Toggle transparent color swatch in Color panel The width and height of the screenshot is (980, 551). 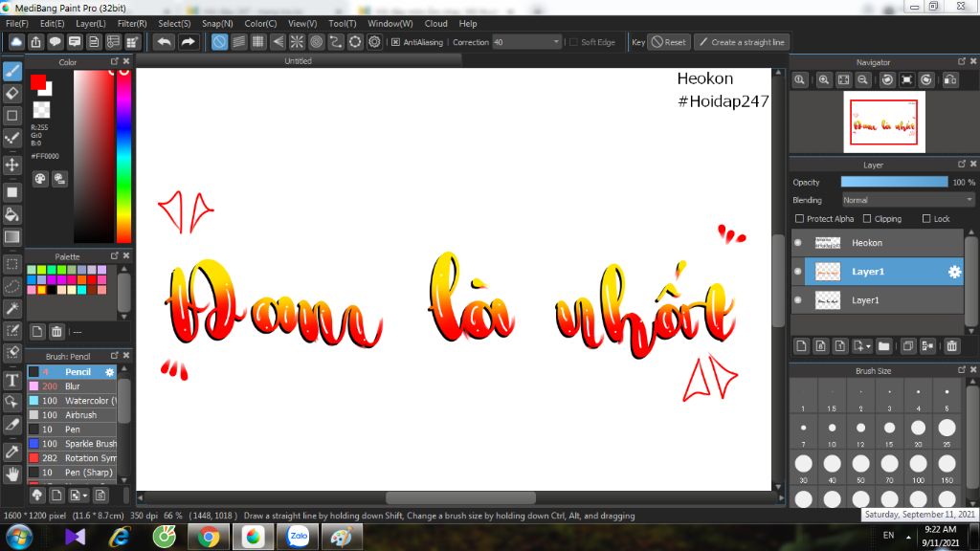point(41,110)
